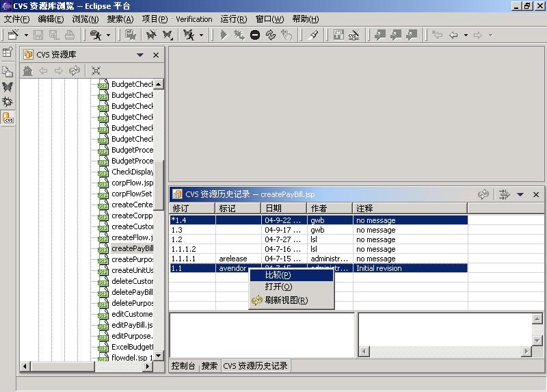Choose 刷新视图(R) in context menu
Screen dimensions: 547x392
coord(292,300)
